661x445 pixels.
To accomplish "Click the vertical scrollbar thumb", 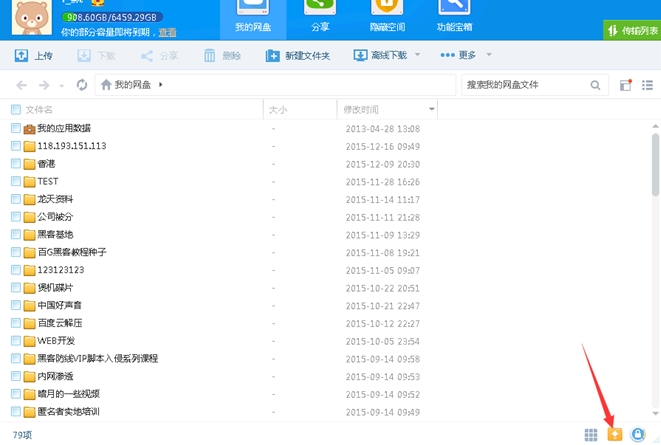I will 655,164.
